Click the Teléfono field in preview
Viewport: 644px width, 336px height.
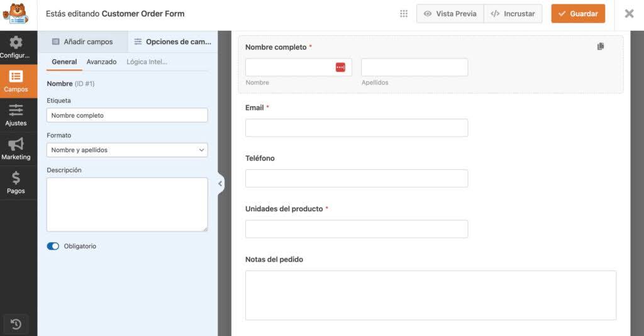[x=357, y=178]
